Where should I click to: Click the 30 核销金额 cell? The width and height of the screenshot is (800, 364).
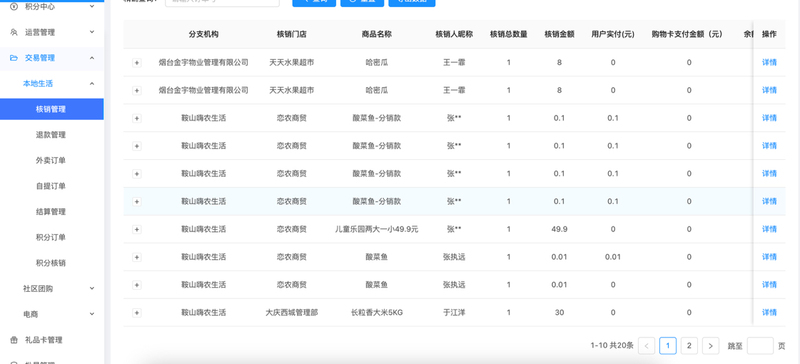pyautogui.click(x=560, y=312)
